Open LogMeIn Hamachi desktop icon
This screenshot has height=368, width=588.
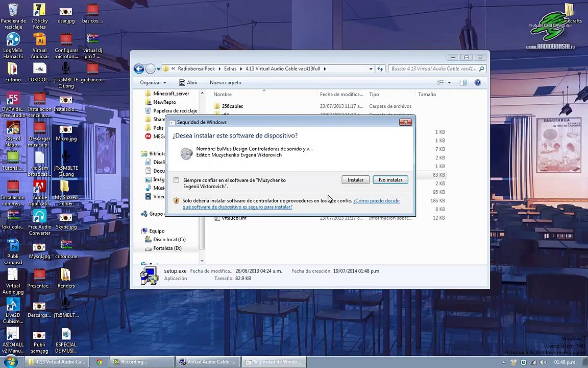(x=13, y=46)
